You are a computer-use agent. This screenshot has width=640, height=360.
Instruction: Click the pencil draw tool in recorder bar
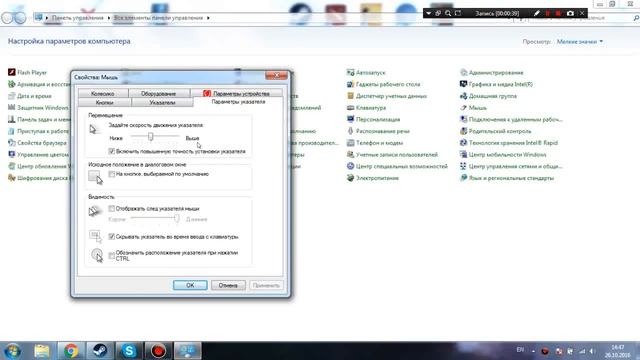click(536, 13)
